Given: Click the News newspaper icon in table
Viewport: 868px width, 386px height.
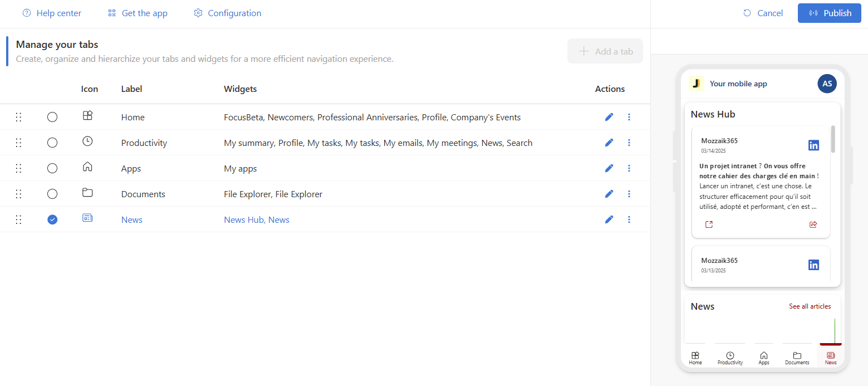Looking at the screenshot, I should [x=87, y=218].
